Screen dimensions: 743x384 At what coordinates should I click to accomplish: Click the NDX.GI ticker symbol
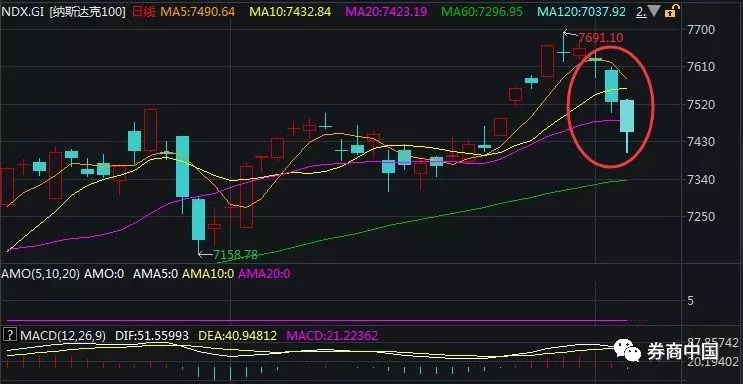pyautogui.click(x=23, y=12)
